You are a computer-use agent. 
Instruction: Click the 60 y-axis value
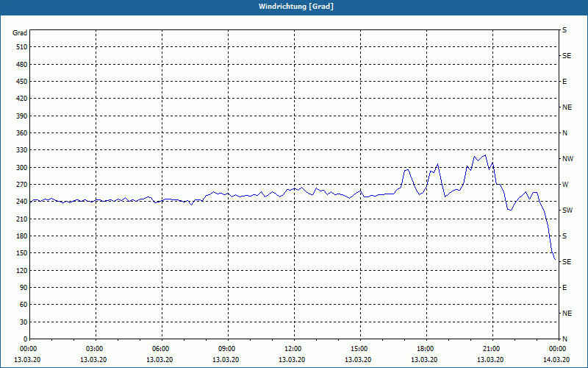click(24, 305)
